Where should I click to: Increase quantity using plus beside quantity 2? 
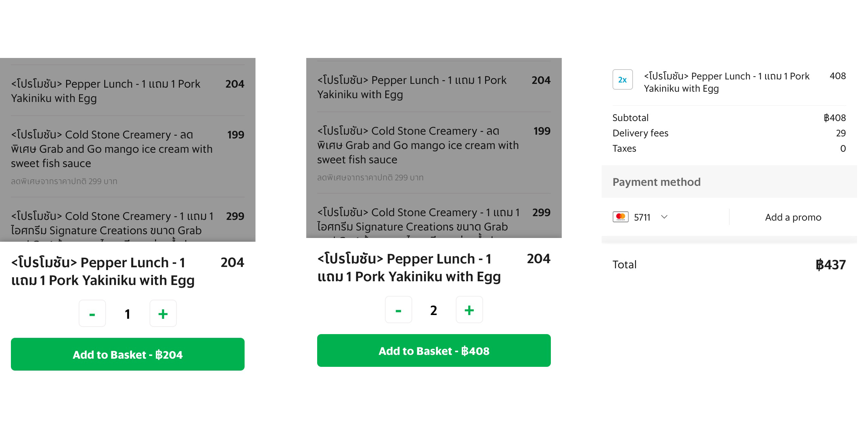[x=469, y=310]
